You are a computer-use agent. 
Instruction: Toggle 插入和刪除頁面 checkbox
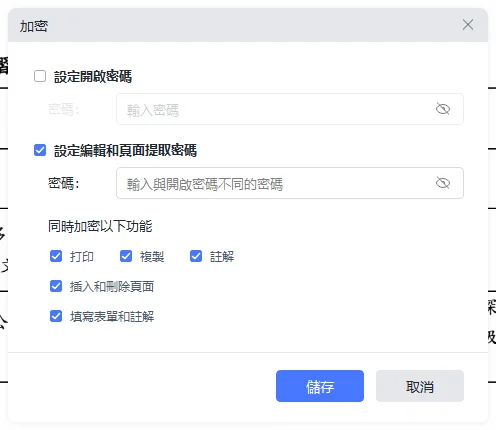pos(56,286)
